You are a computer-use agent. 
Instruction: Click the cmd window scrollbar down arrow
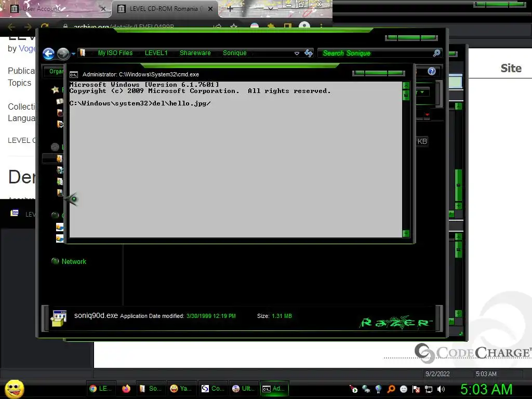click(x=406, y=233)
